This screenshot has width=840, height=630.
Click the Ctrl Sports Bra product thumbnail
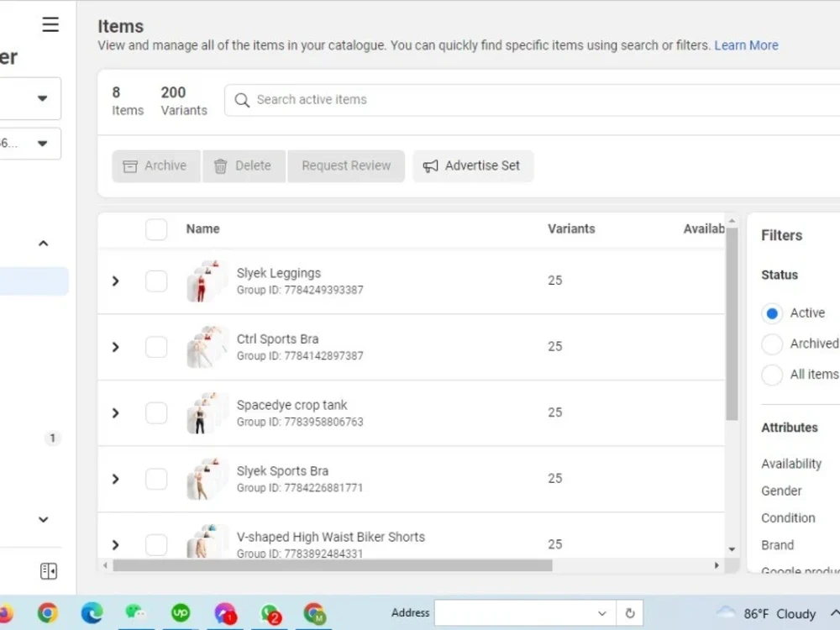coord(207,347)
